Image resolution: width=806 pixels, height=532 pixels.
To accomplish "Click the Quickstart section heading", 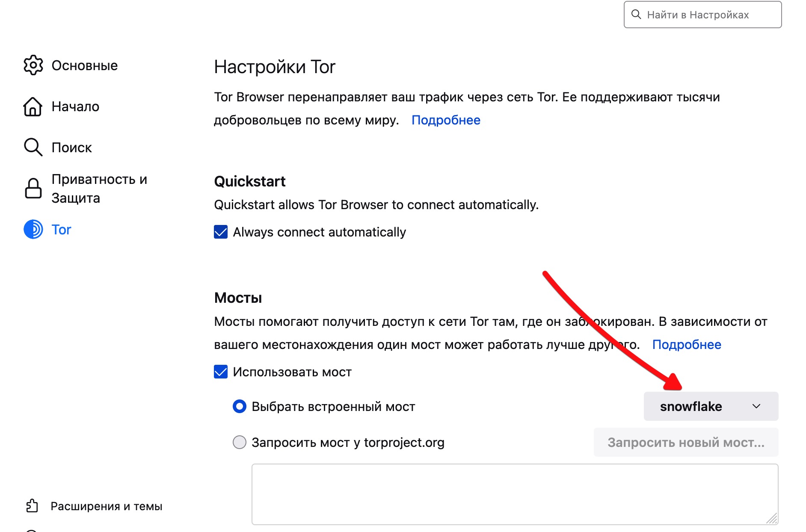I will [x=250, y=181].
